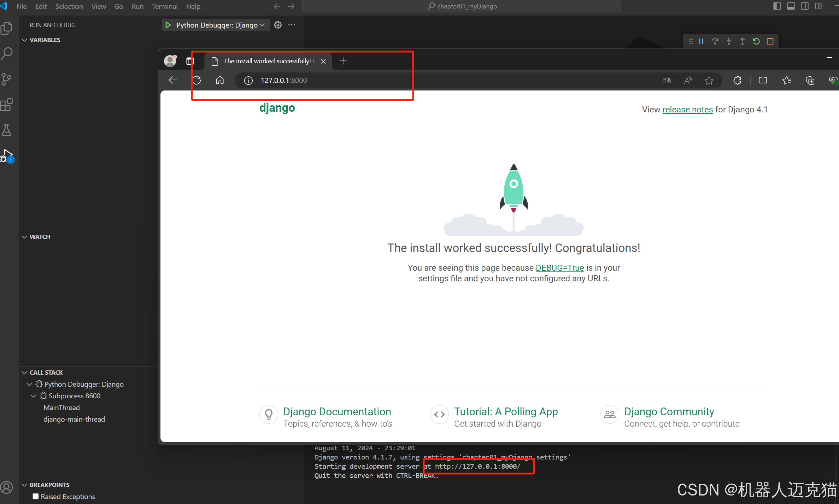
Task: Select django-main-thread in call stack
Action: (x=74, y=419)
